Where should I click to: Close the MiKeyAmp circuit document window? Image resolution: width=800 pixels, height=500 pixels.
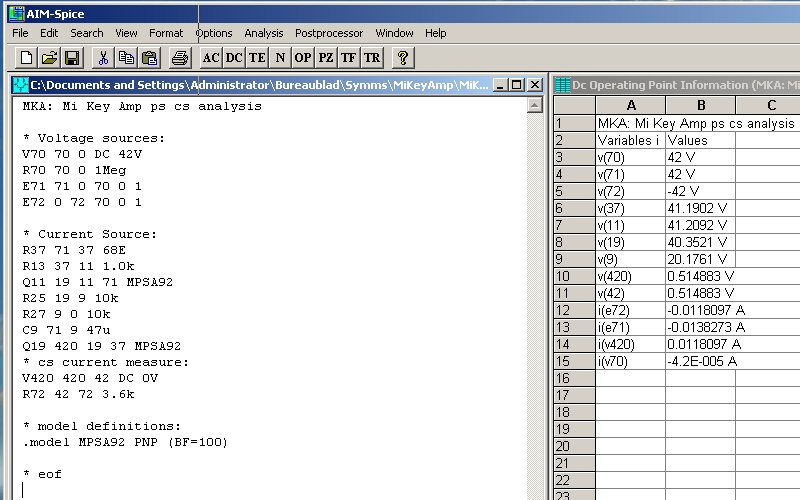coord(535,85)
